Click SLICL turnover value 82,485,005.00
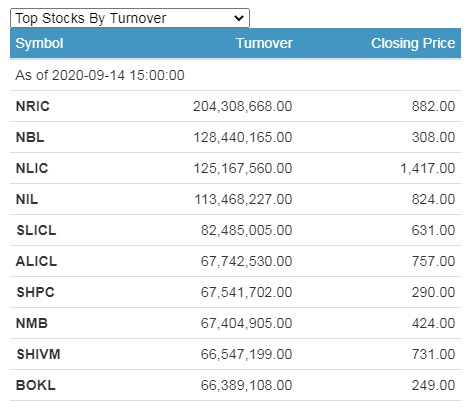468x409 pixels. [x=246, y=230]
